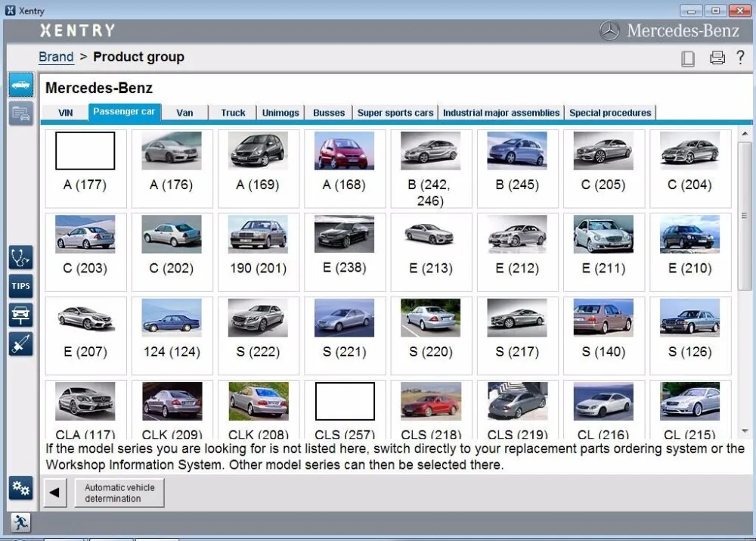
Task: Select the E (211) model thumbnail
Action: coord(603,234)
